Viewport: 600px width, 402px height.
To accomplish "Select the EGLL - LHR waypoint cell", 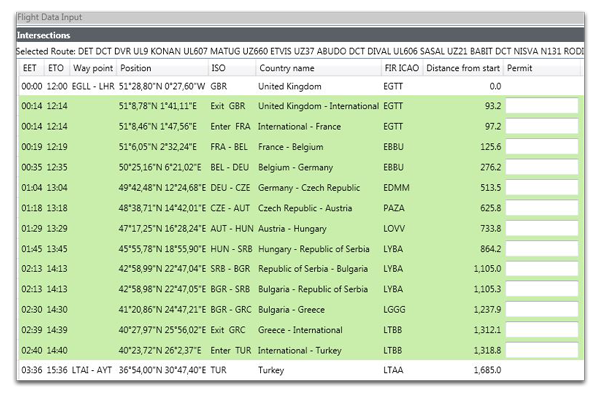I will pos(93,86).
